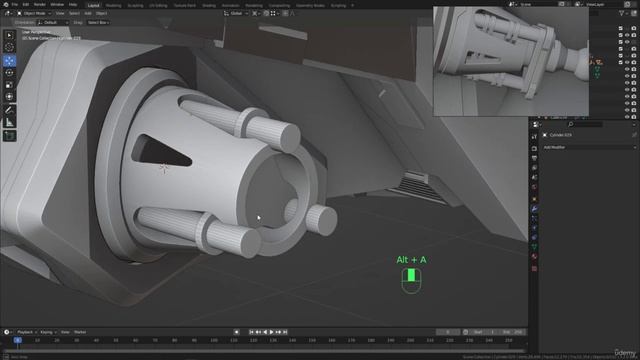Image resolution: width=640 pixels, height=360 pixels.
Task: Open the Drag Select Box dropdown
Action: tap(98, 22)
